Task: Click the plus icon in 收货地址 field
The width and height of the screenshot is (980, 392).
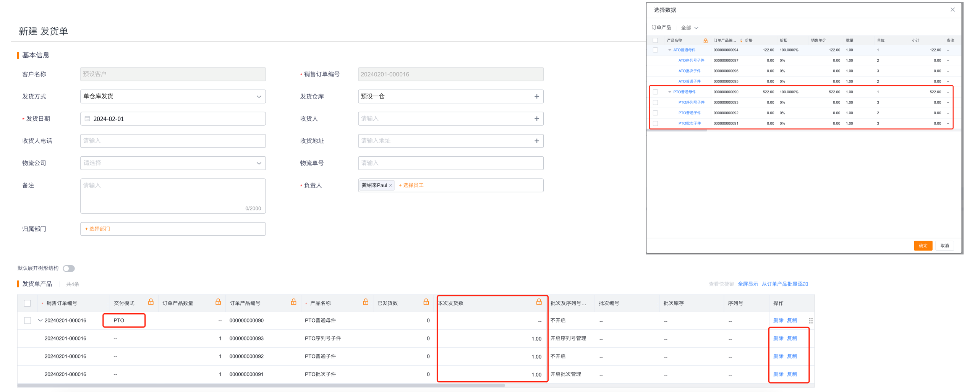Action: click(536, 141)
